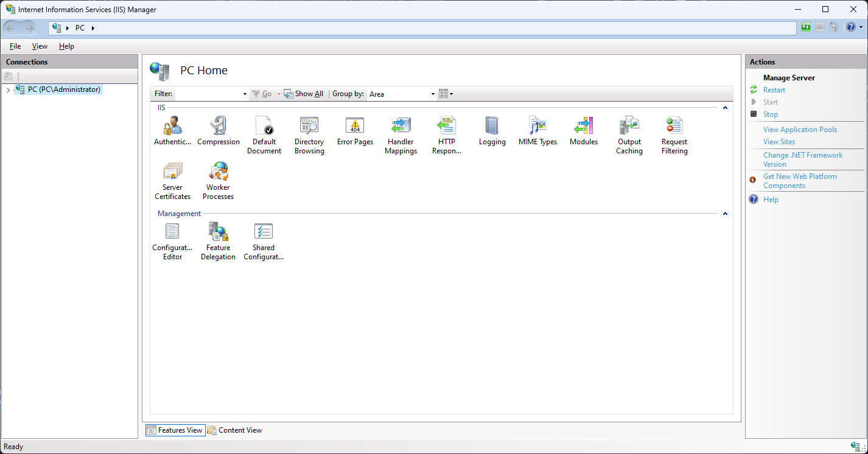
Task: Open Directory Browsing settings
Action: pyautogui.click(x=309, y=135)
